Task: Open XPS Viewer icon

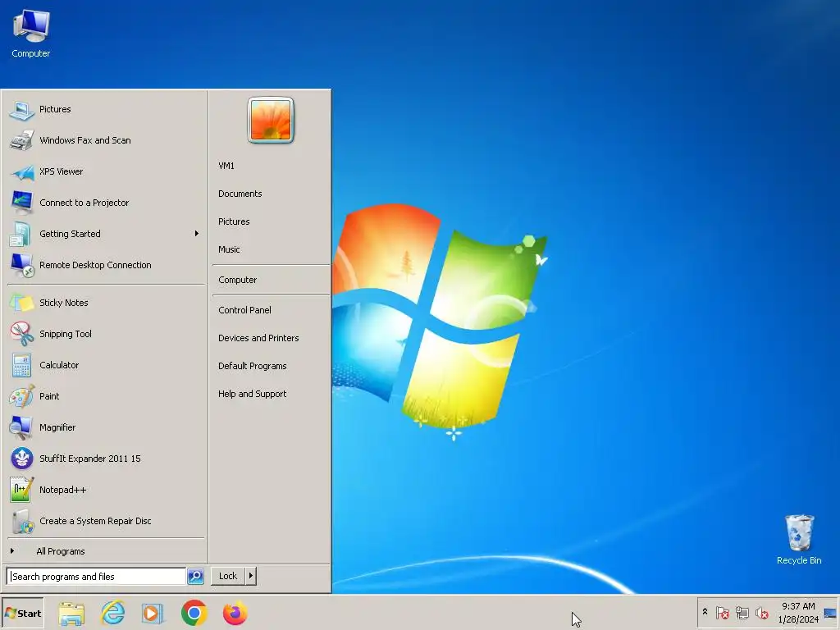Action: (x=21, y=171)
